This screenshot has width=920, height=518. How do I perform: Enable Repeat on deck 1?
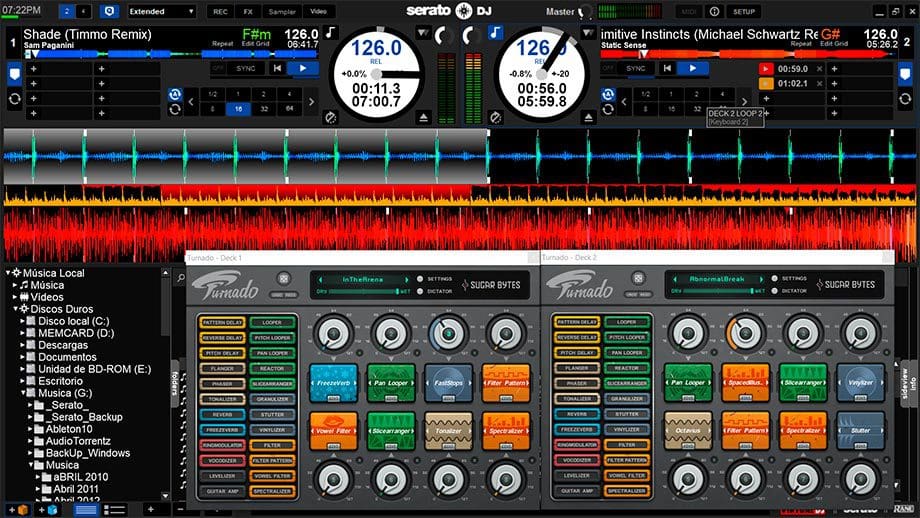click(222, 44)
